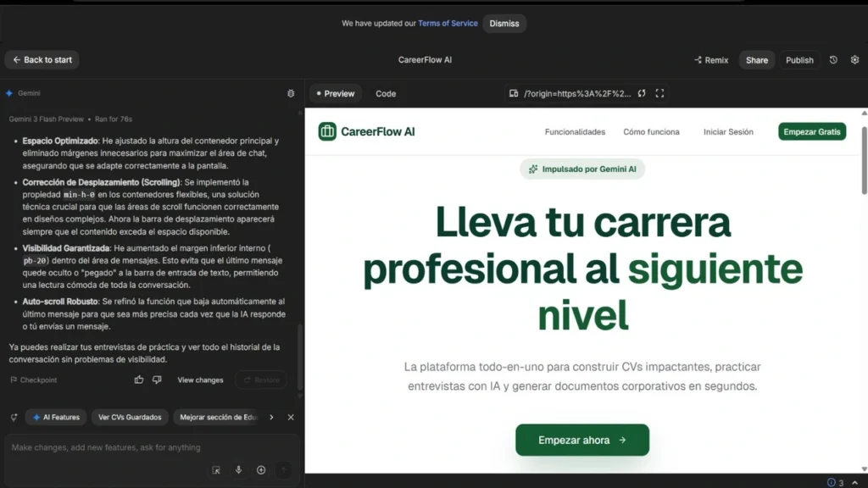Expand the bottom console chevron
Image resolution: width=868 pixels, height=488 pixels.
(854, 482)
